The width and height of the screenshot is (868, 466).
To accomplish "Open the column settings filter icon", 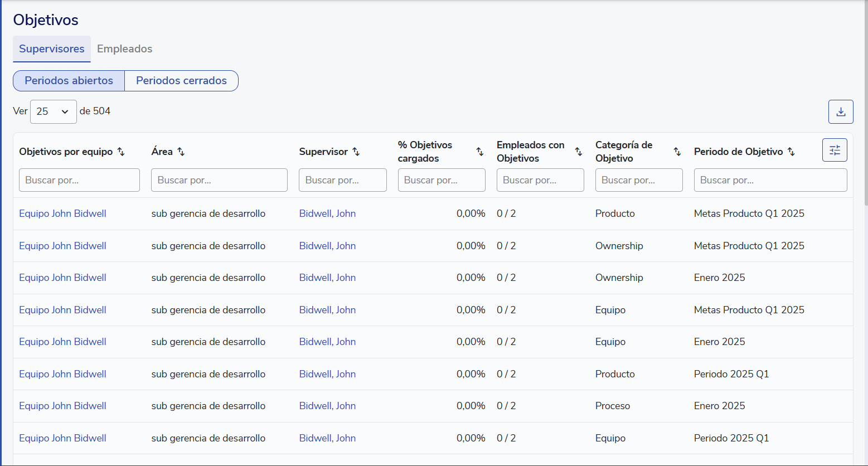I will pyautogui.click(x=835, y=150).
